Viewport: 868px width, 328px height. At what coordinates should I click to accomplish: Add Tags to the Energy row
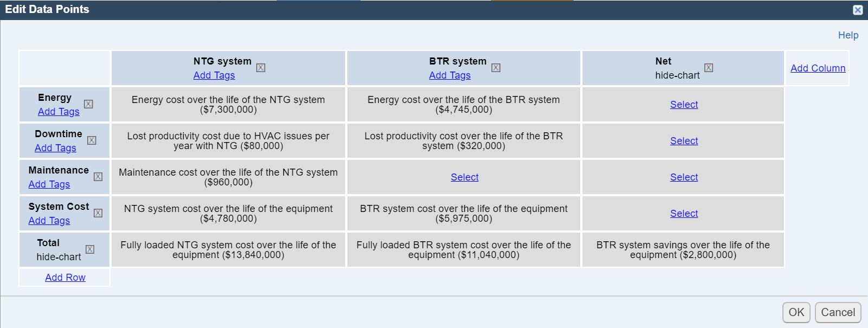[59, 112]
